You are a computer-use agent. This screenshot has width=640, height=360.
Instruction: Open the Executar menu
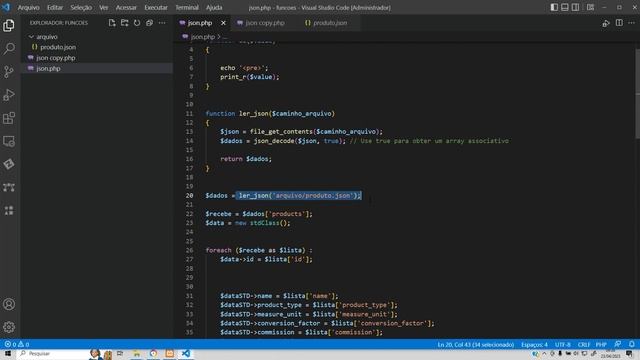coord(156,7)
